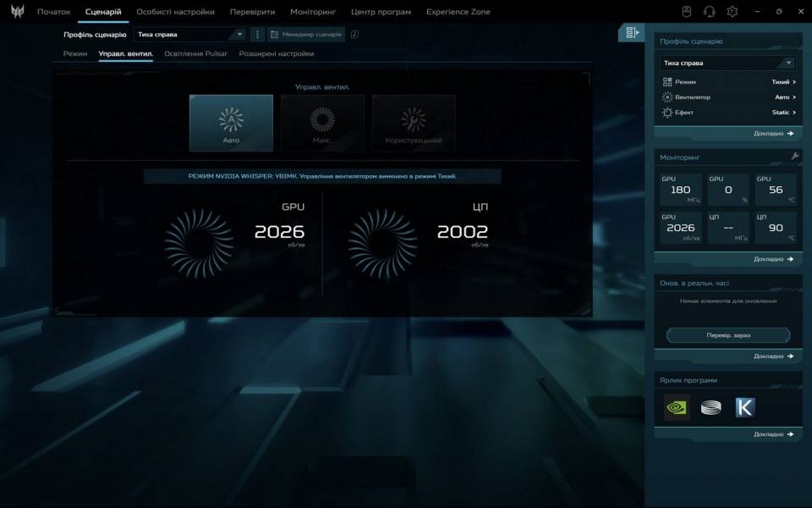Launch the NVIDIA shortcut
This screenshot has height=508, width=812.
click(x=677, y=407)
